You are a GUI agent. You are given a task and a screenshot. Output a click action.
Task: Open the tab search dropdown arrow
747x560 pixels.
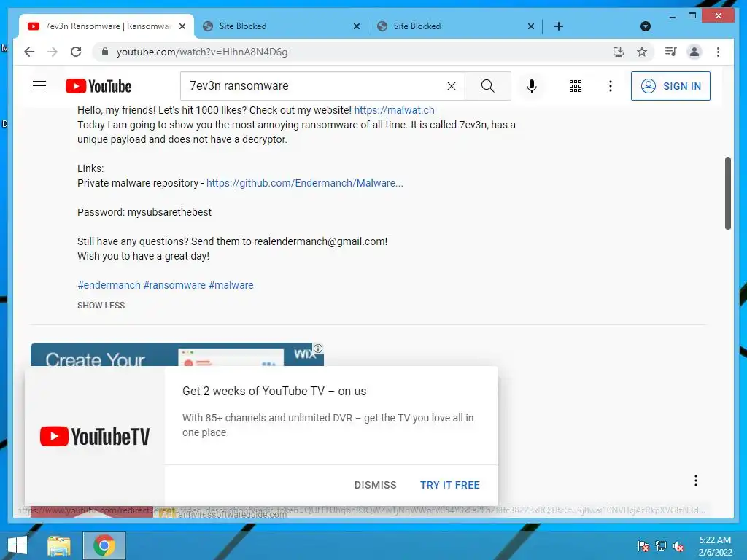pos(646,26)
